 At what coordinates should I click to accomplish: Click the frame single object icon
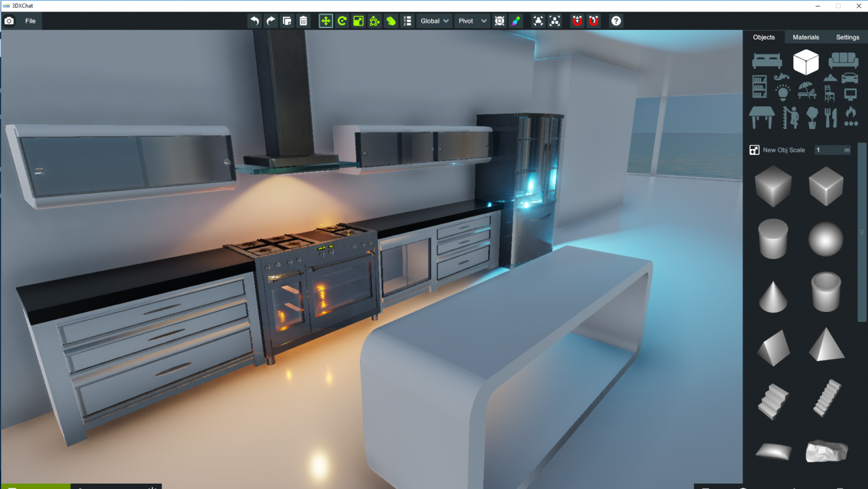point(538,21)
